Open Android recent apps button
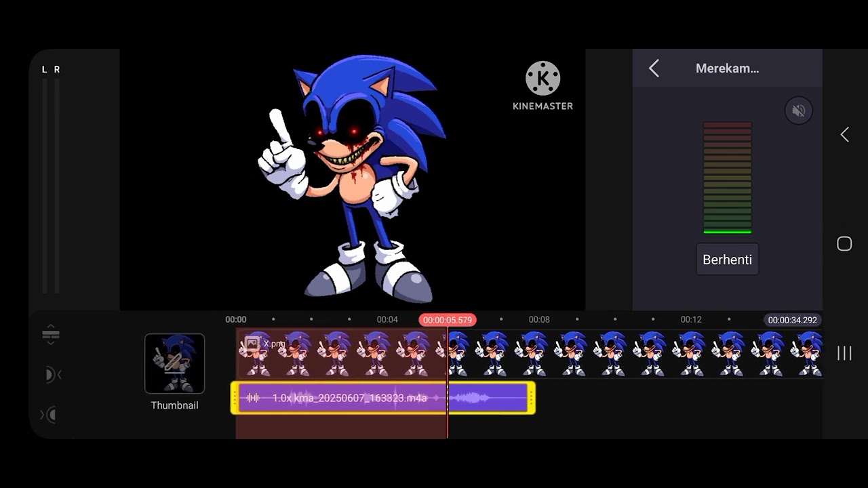Image resolution: width=868 pixels, height=488 pixels. click(x=844, y=353)
